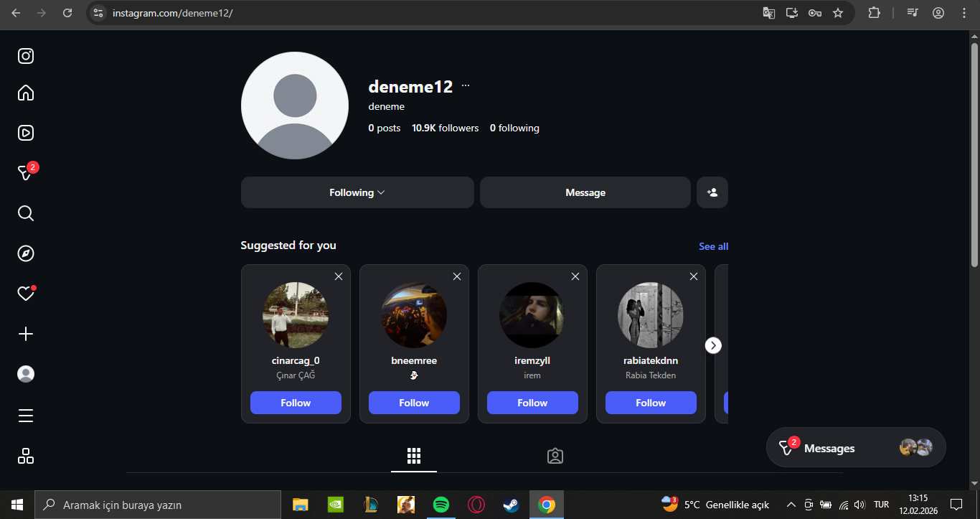Open direct messages icon in sidebar
The height and width of the screenshot is (519, 980).
(26, 173)
